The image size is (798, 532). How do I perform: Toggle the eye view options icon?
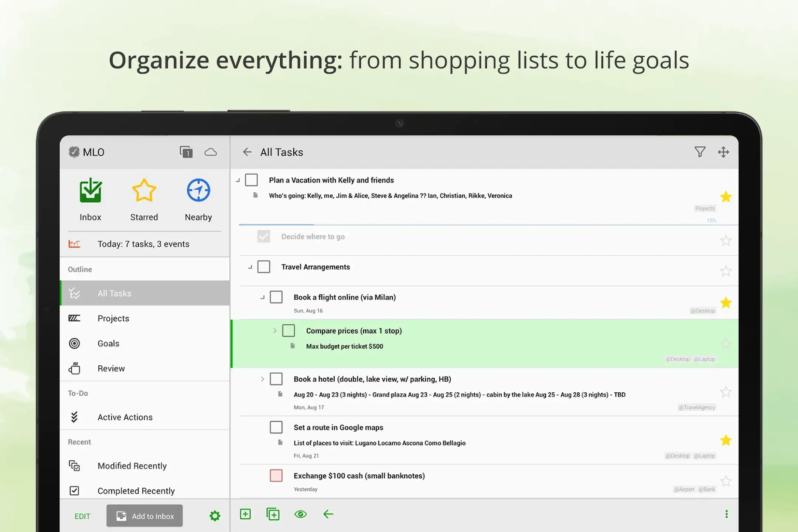[301, 514]
